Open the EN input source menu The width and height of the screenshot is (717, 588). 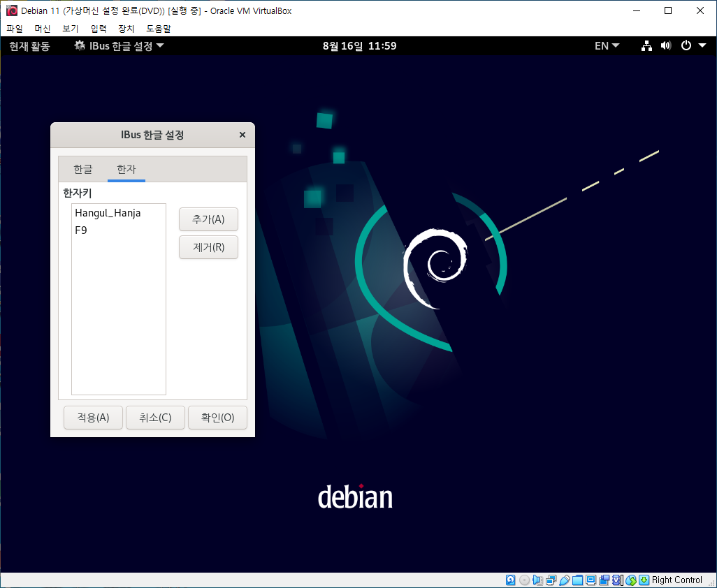coord(607,45)
